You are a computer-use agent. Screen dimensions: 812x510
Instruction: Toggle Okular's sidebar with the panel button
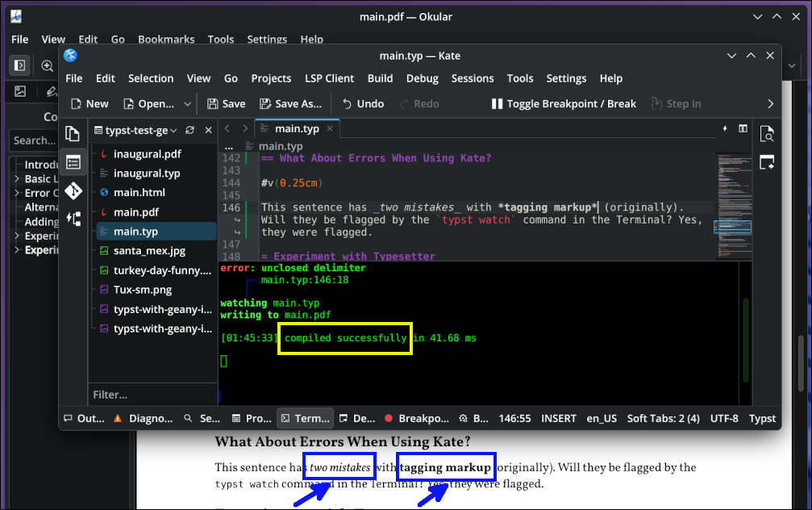tap(19, 65)
